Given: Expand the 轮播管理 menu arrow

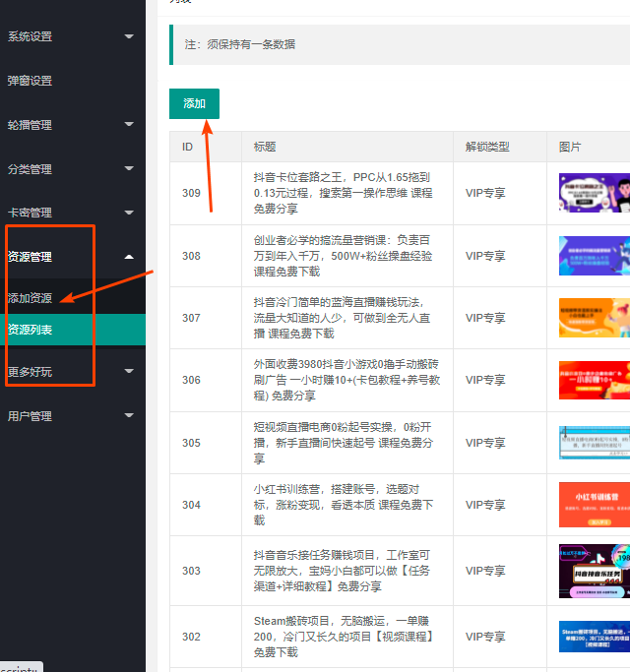Looking at the screenshot, I should (129, 124).
